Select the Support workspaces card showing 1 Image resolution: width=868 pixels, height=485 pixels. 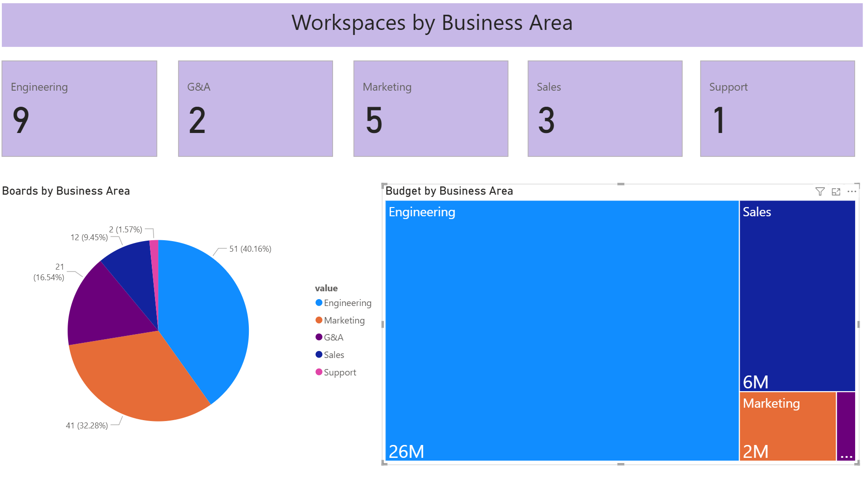pyautogui.click(x=777, y=109)
